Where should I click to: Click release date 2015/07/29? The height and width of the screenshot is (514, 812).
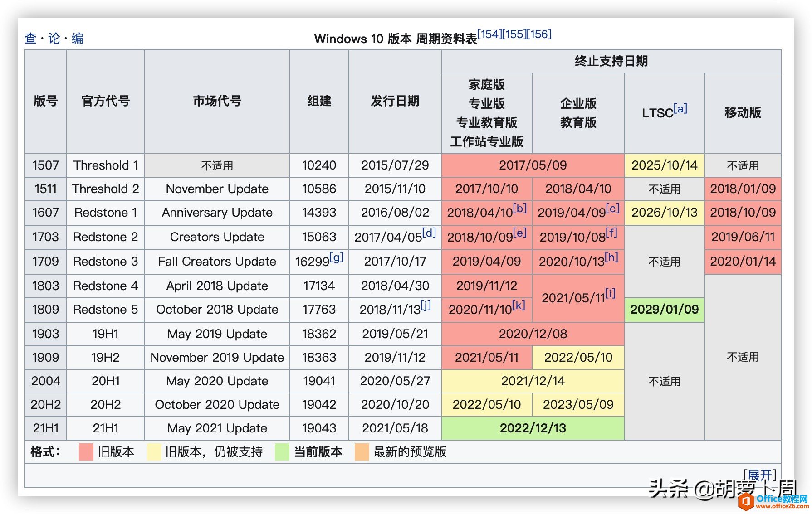(x=395, y=165)
